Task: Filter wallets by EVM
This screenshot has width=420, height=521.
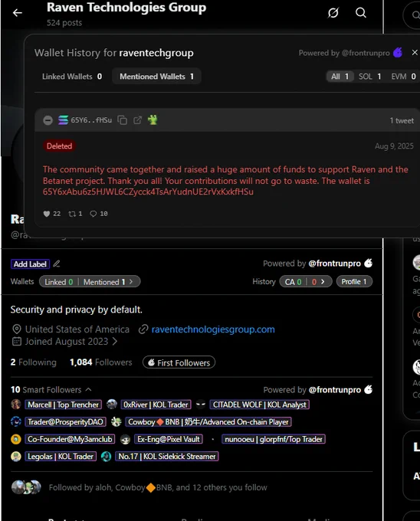Action: click(x=403, y=77)
